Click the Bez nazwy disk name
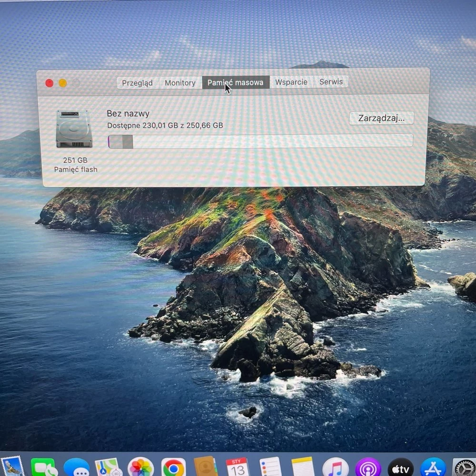Screen dimensions: 476x476 pyautogui.click(x=128, y=114)
